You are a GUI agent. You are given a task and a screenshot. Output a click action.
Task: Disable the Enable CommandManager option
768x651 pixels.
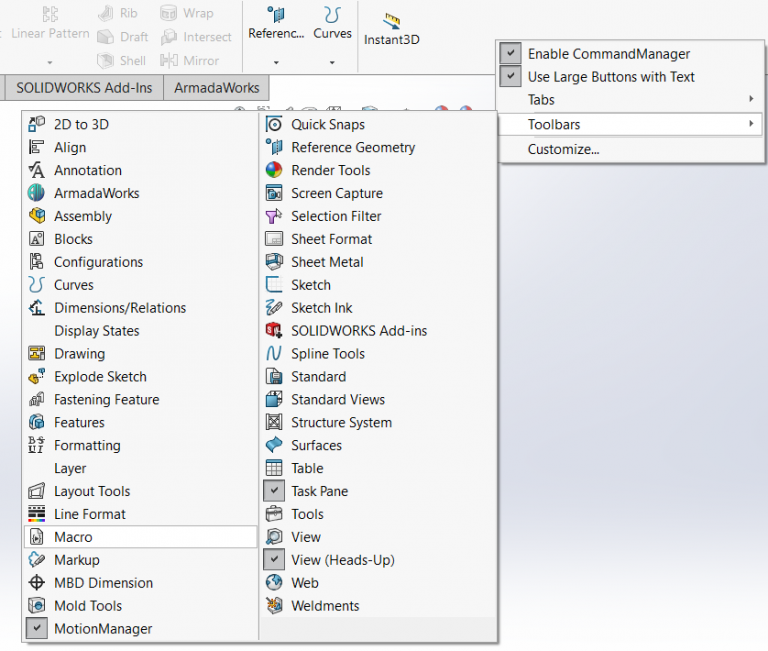511,54
